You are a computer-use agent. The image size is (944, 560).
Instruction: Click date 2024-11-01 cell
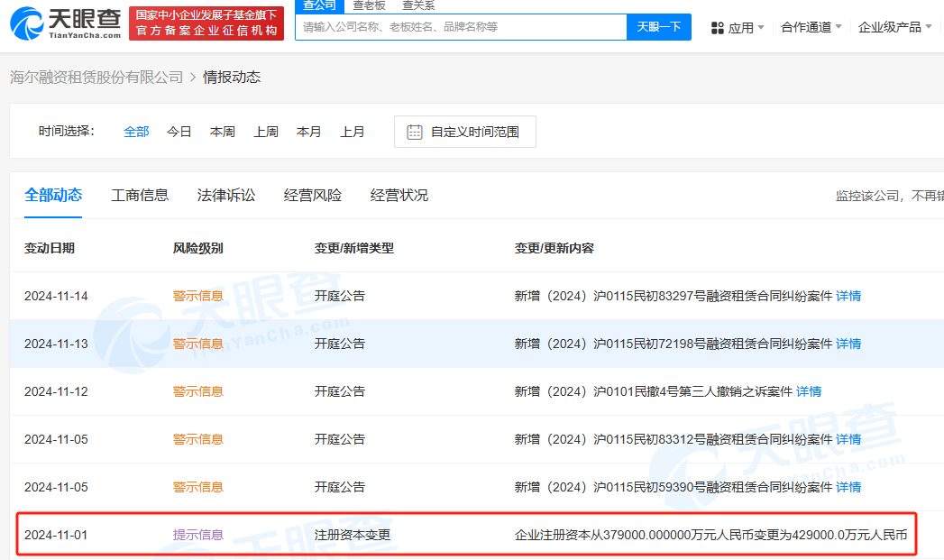tap(56, 535)
